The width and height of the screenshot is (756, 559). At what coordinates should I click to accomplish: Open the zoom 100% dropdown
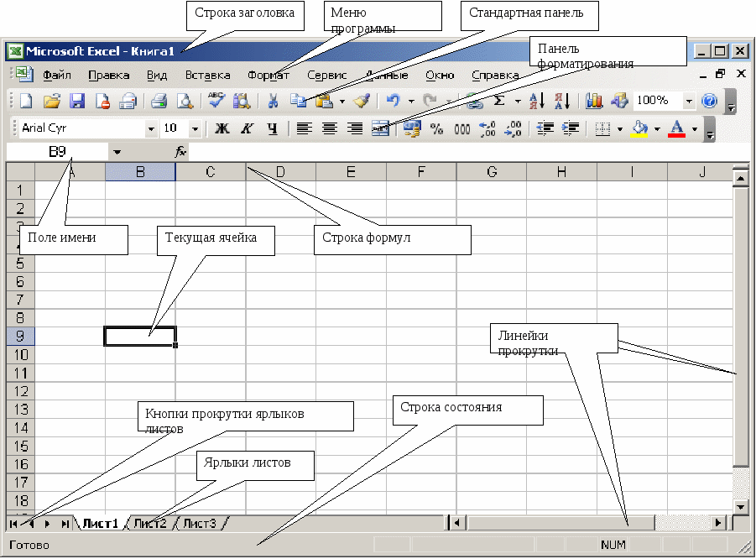pos(689,101)
